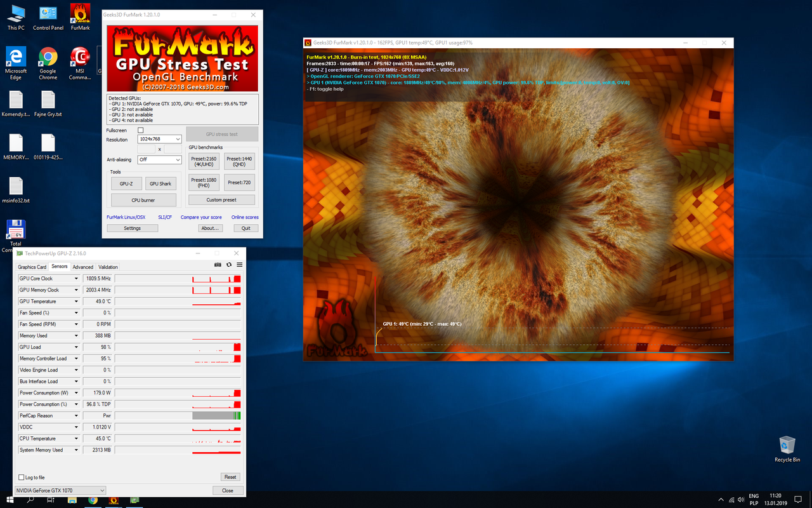Click FurMark About button
The image size is (812, 508).
(x=209, y=229)
